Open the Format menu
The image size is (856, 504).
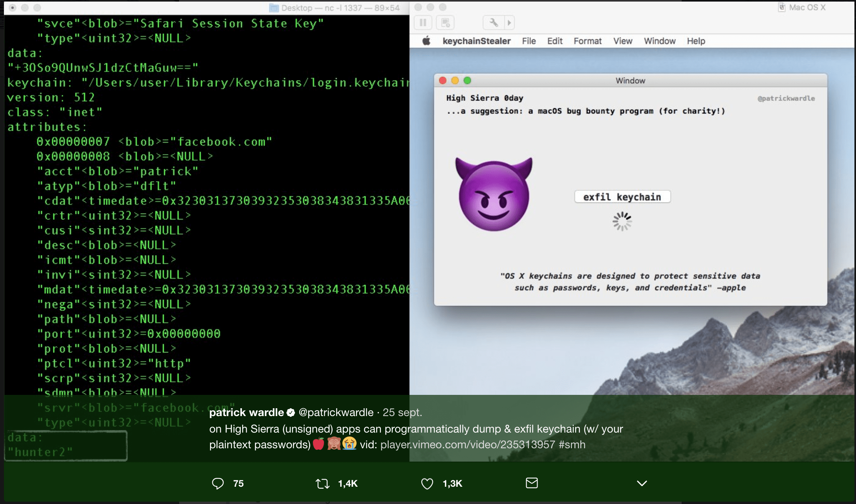[587, 41]
